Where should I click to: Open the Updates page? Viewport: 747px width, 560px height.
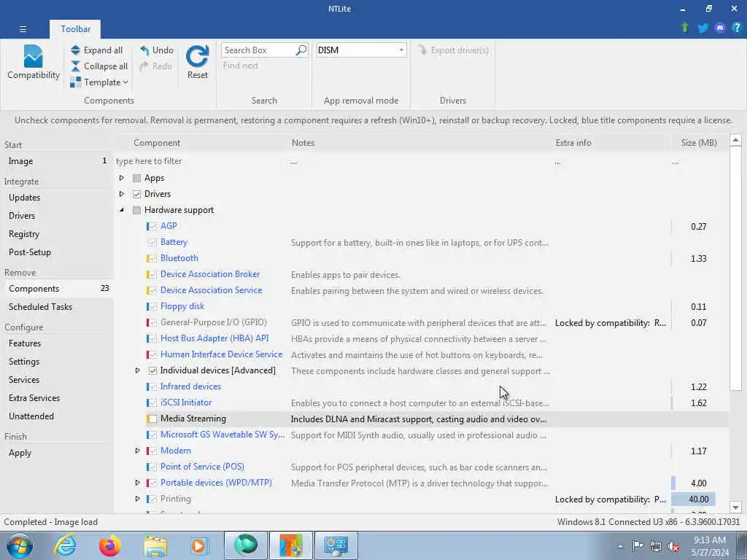57,197
